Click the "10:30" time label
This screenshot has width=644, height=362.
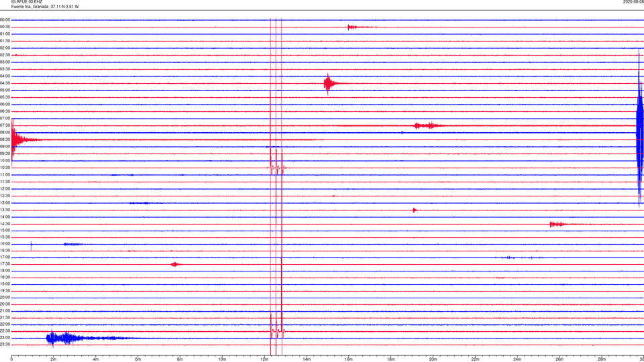pos(5,168)
